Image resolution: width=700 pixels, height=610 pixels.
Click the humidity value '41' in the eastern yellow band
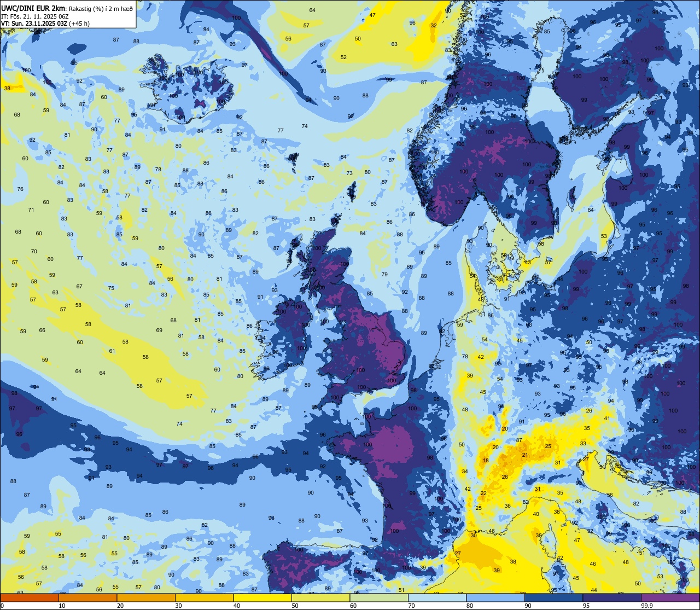(607, 418)
